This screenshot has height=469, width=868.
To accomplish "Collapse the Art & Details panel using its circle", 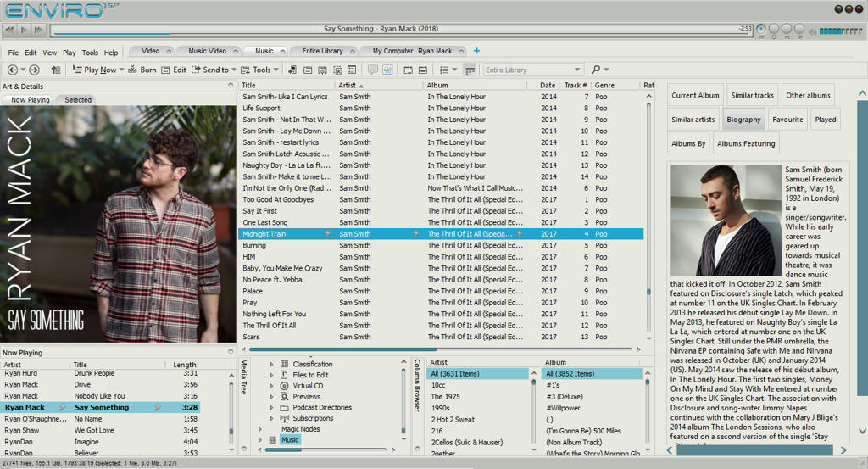I will [x=231, y=86].
